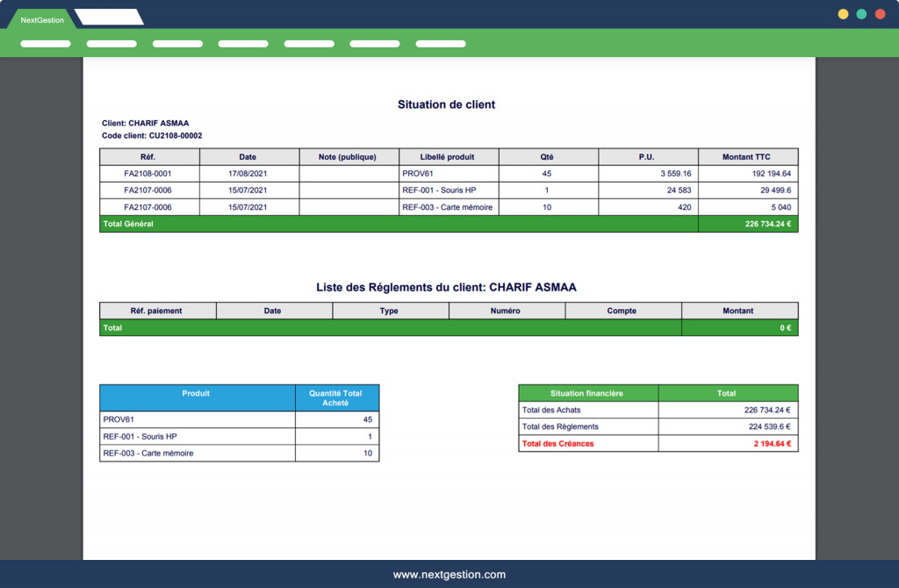
Task: Click the yellow window control dot
Action: pyautogui.click(x=843, y=14)
